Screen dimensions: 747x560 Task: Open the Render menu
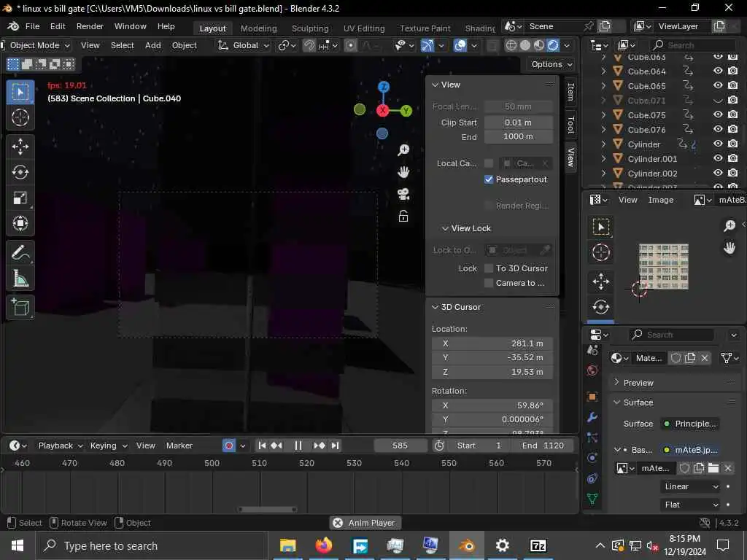click(90, 26)
